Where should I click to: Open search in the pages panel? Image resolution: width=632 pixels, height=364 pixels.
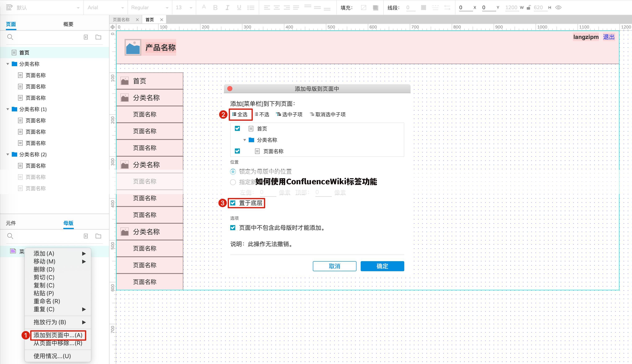pyautogui.click(x=10, y=37)
